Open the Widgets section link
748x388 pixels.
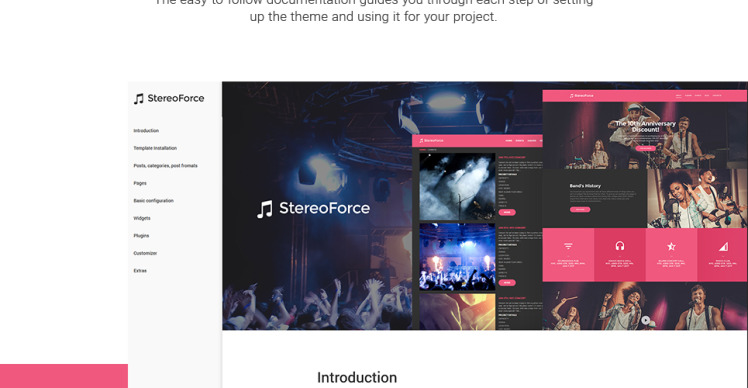point(142,218)
